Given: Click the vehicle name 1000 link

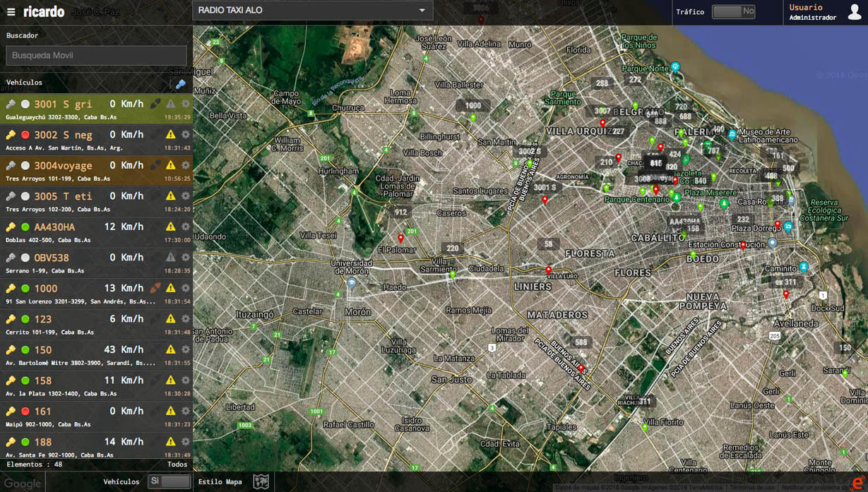Looking at the screenshot, I should pyautogui.click(x=46, y=289).
